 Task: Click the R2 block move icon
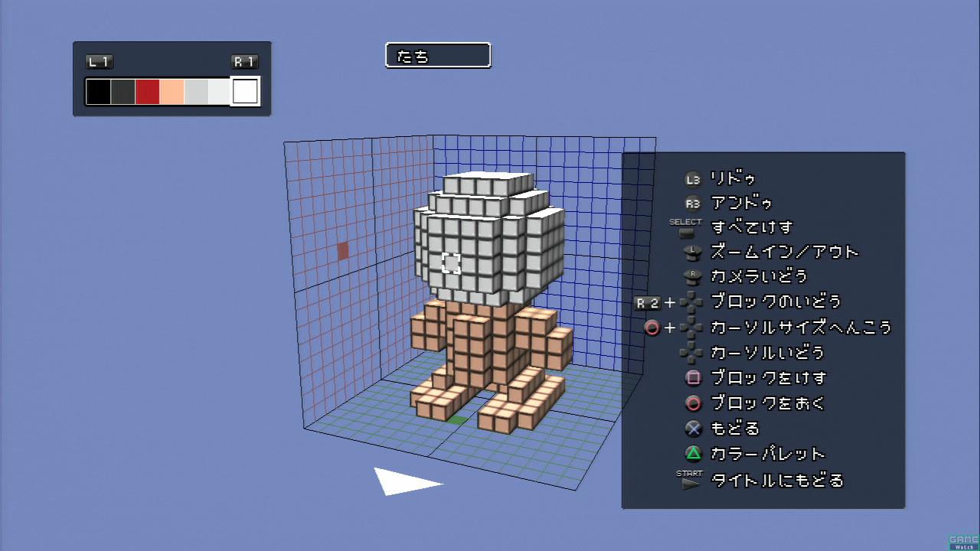[x=648, y=302]
